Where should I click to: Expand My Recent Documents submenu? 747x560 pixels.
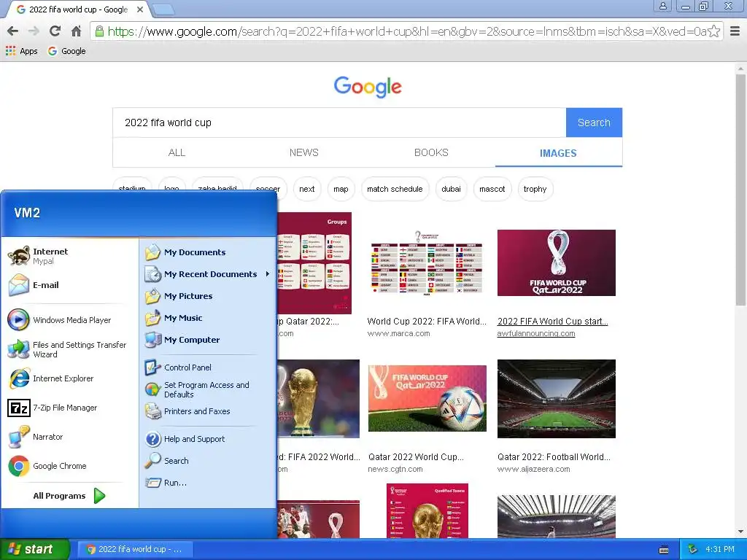click(207, 274)
